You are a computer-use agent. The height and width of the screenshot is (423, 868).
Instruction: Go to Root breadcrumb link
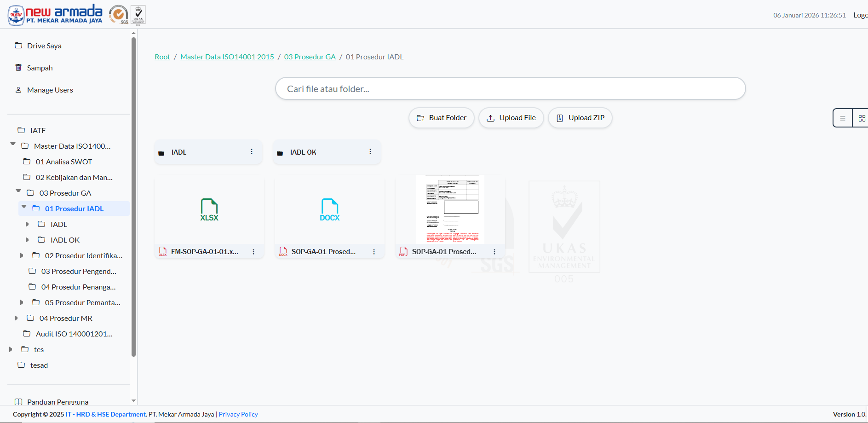point(162,57)
